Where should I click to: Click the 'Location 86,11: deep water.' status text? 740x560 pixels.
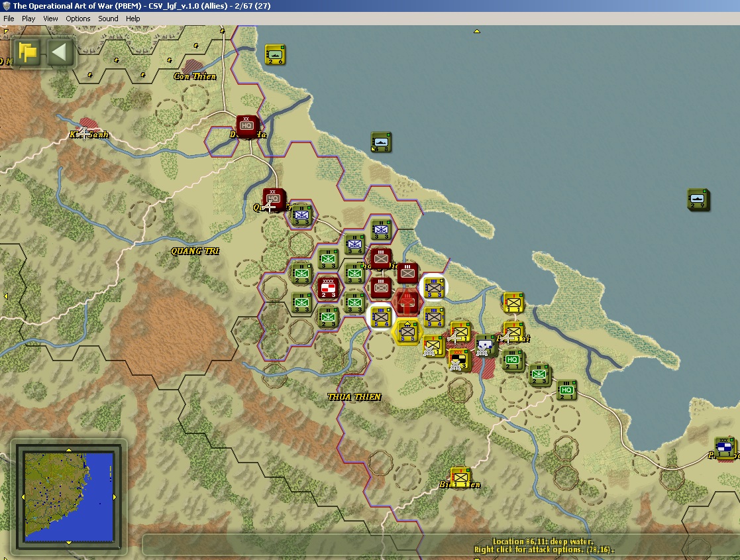click(x=543, y=541)
